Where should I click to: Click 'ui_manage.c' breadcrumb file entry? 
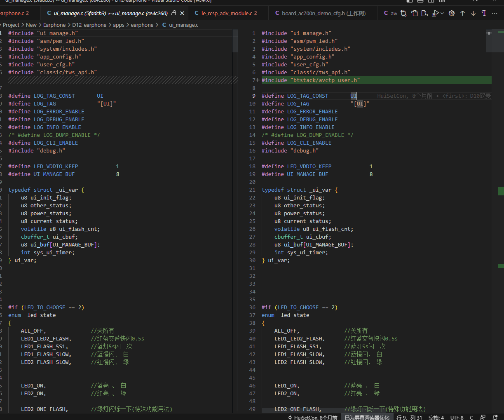coord(184,25)
